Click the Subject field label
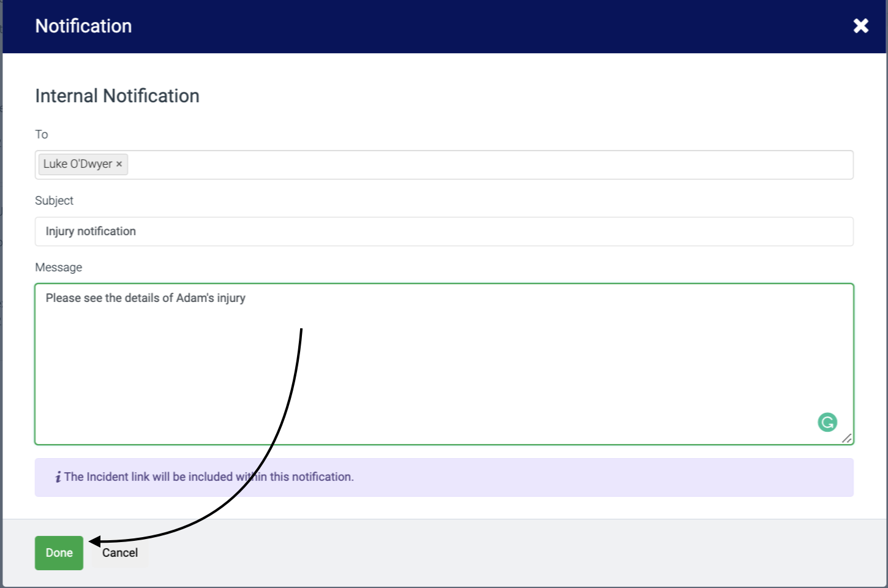The width and height of the screenshot is (888, 588). [54, 201]
